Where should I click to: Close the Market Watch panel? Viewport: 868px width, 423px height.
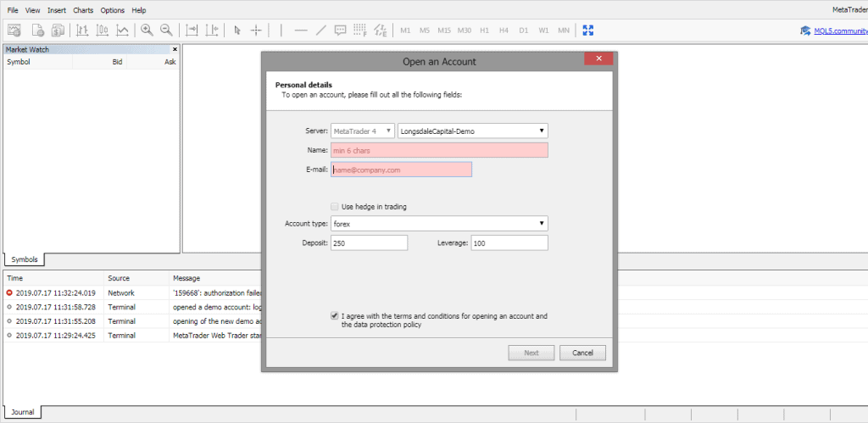click(x=175, y=49)
